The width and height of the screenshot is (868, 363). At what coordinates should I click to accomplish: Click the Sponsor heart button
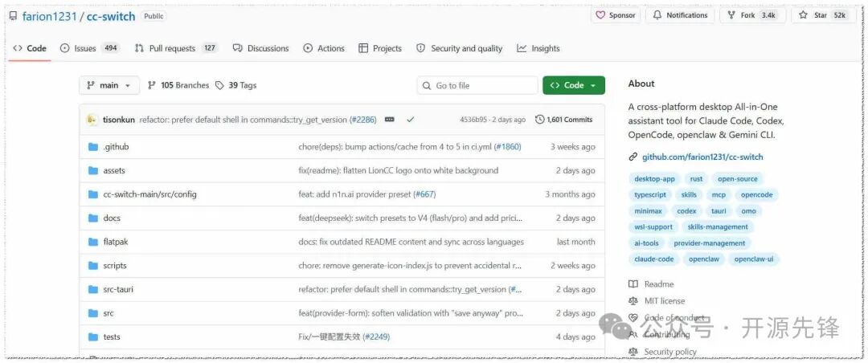coord(616,15)
